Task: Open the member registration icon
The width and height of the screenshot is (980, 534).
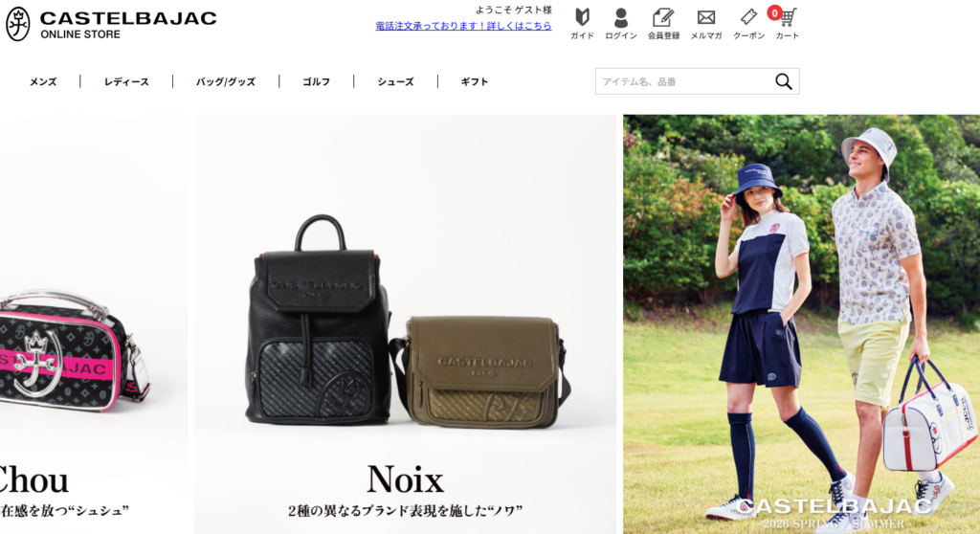Action: point(663,17)
